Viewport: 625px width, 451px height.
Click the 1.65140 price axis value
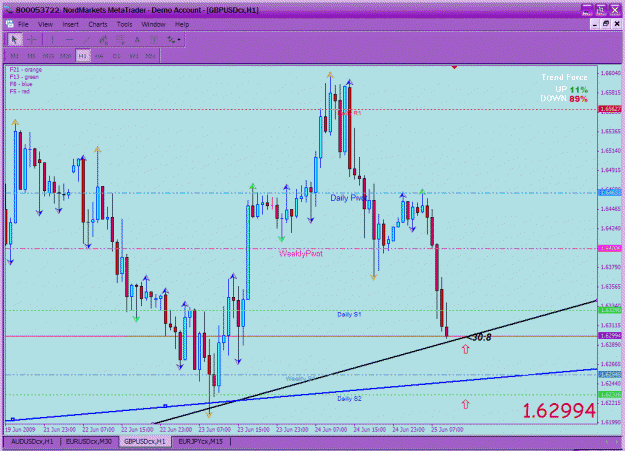click(610, 151)
